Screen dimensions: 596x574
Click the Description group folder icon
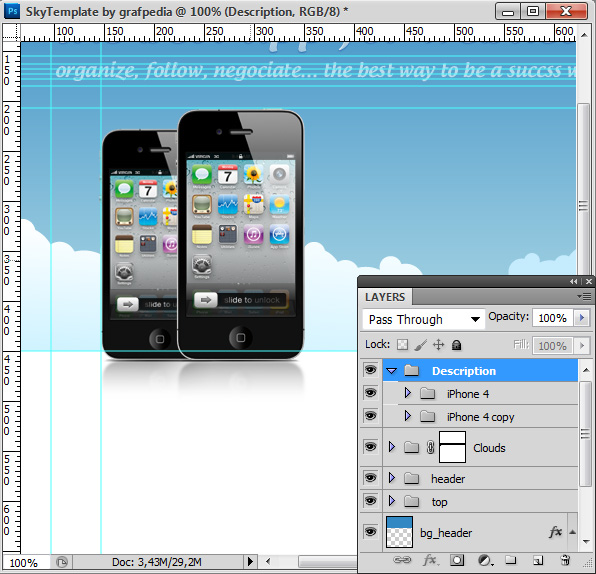point(411,370)
